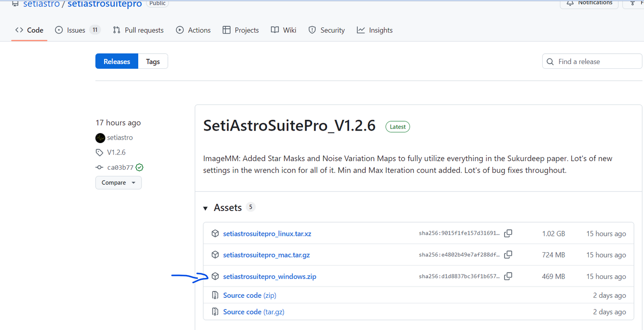Select the Tags toggle button
Screen dimensions: 644x330
coord(153,61)
